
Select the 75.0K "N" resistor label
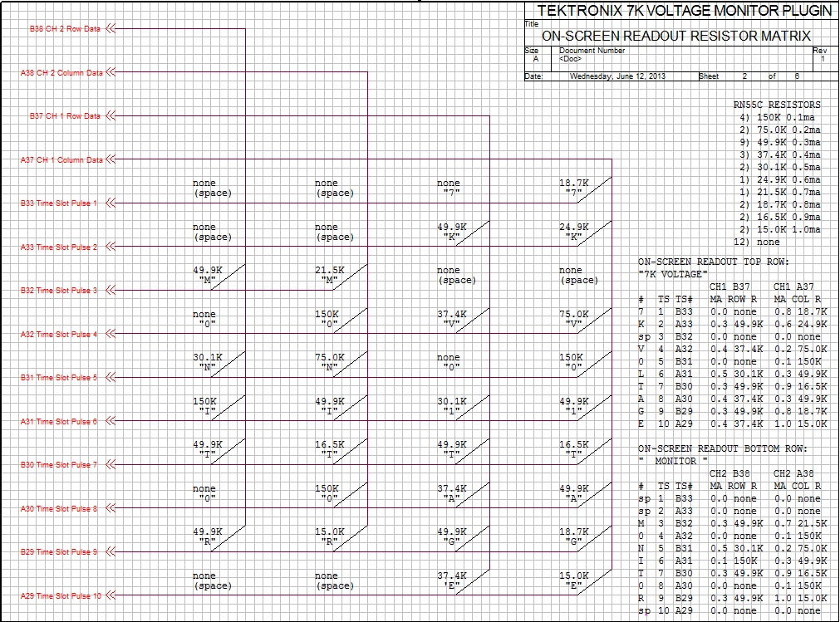pos(330,362)
